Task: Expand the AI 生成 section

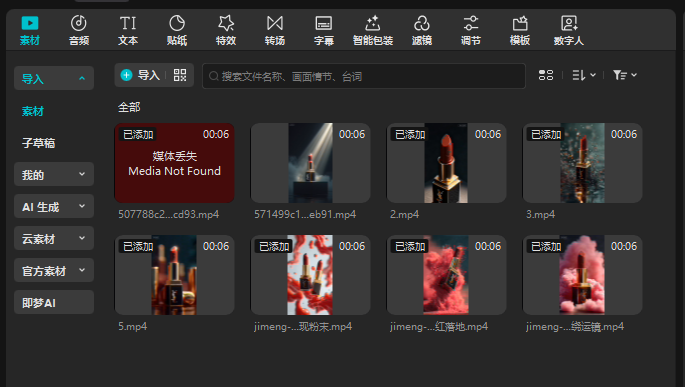Action: coord(54,206)
